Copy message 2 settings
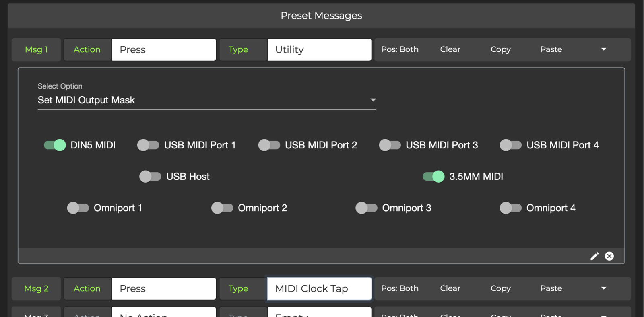 click(500, 288)
